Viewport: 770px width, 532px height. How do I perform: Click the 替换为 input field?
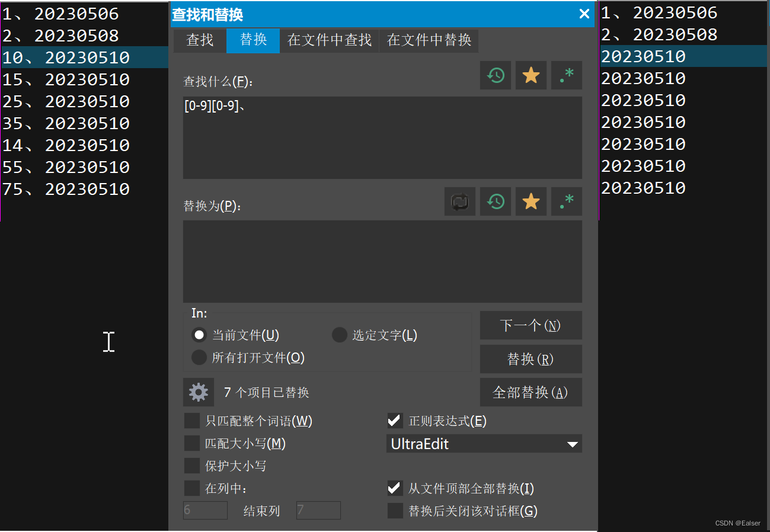(x=382, y=261)
